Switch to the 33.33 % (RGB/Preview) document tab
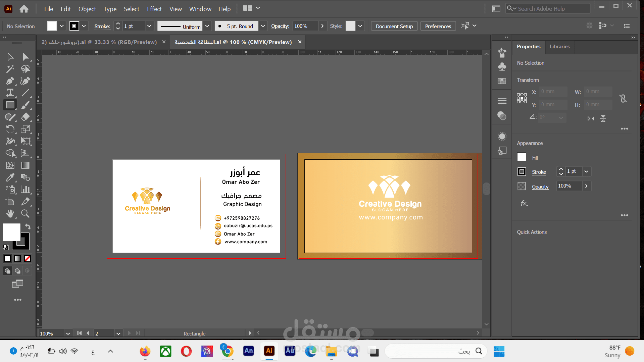Screen dimensions: 644x362 coord(99,42)
